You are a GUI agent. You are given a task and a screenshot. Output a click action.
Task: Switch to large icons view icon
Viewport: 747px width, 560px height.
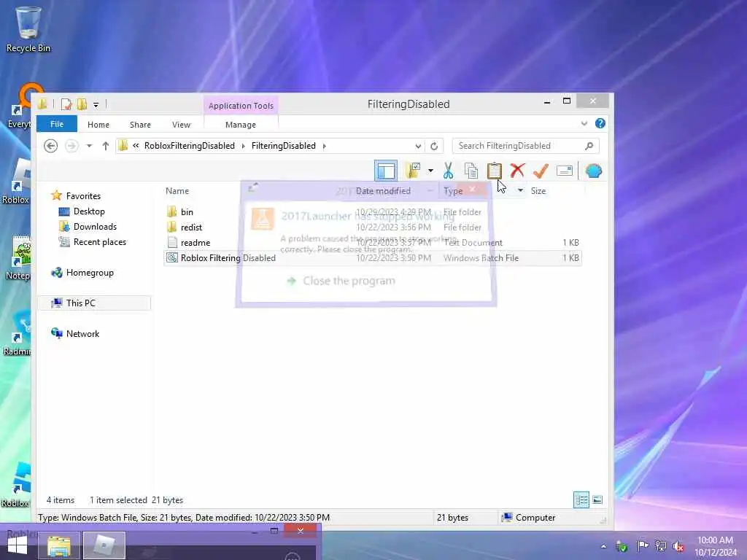597,499
